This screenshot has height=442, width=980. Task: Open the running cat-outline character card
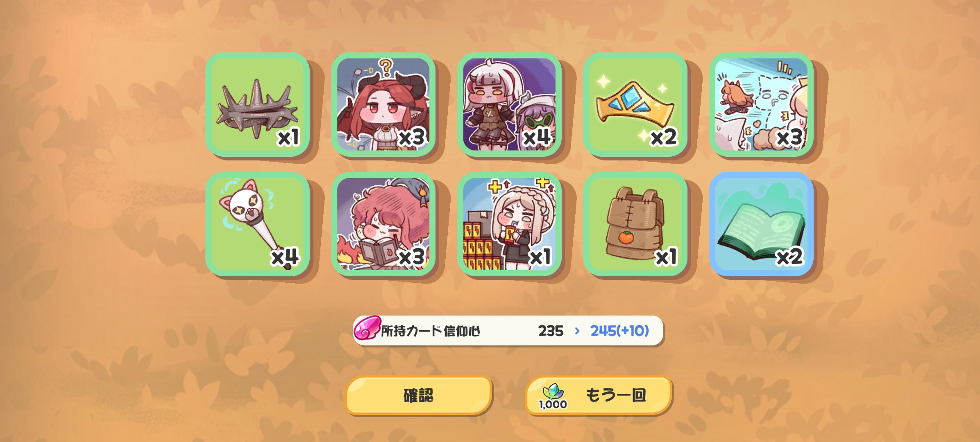(x=761, y=104)
